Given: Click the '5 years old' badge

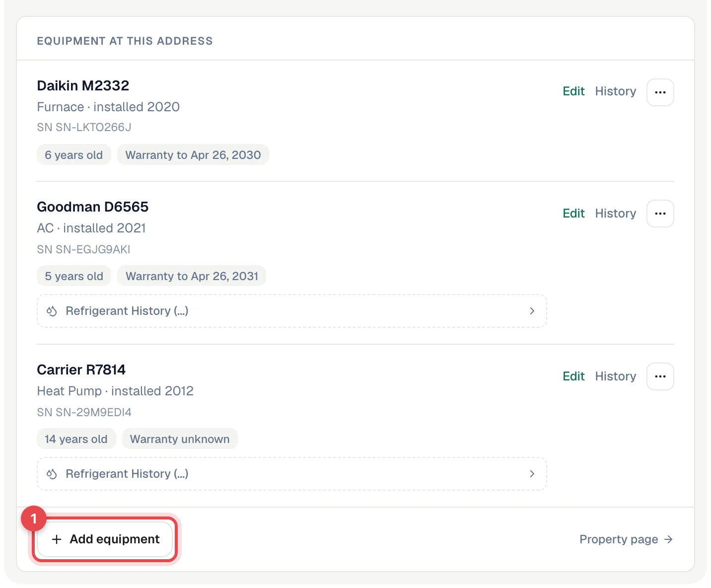Looking at the screenshot, I should [x=74, y=276].
